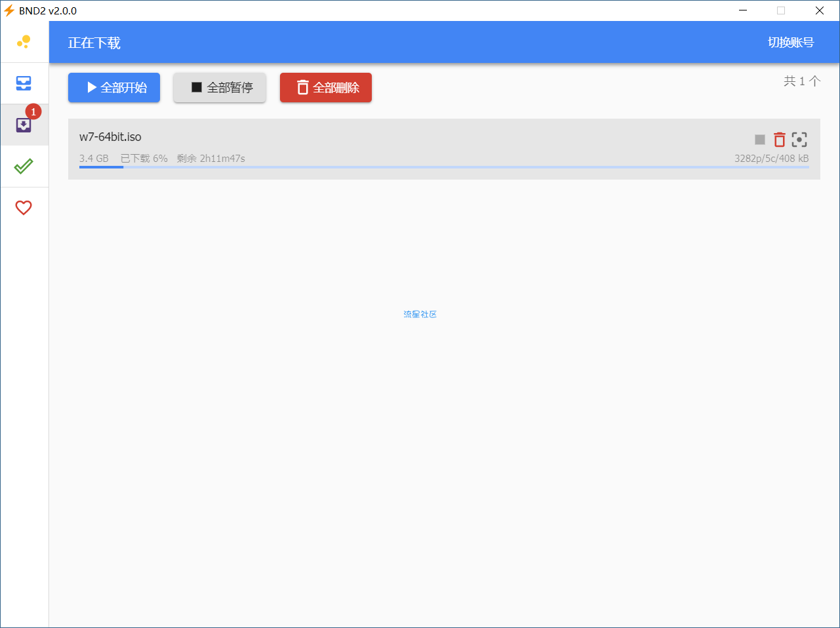Screen dimensions: 840x628
Task: Click the yellow dots logo in sidebar
Action: tap(24, 42)
